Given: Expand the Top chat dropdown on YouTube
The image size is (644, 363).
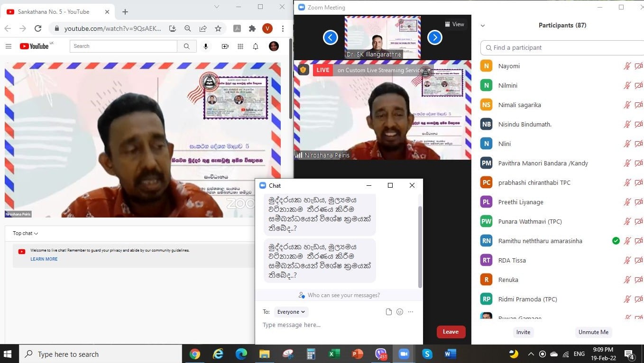Looking at the screenshot, I should 26,233.
